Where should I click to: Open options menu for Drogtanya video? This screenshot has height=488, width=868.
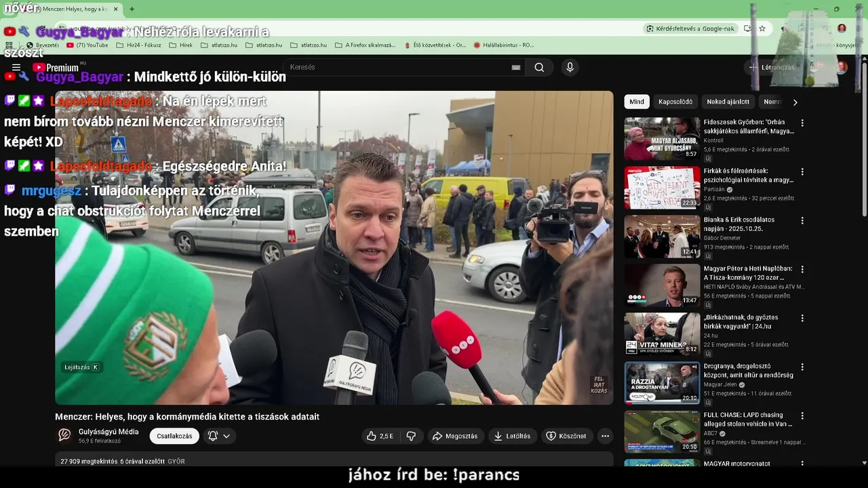click(x=802, y=367)
